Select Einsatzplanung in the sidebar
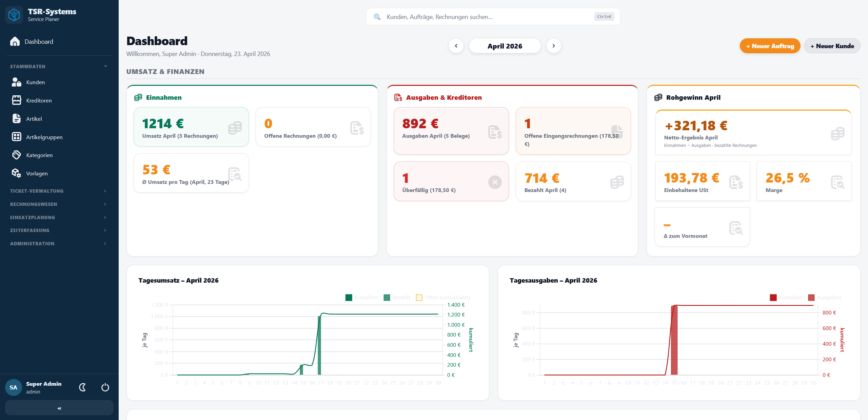Viewport: 868px width, 420px height. (58, 217)
